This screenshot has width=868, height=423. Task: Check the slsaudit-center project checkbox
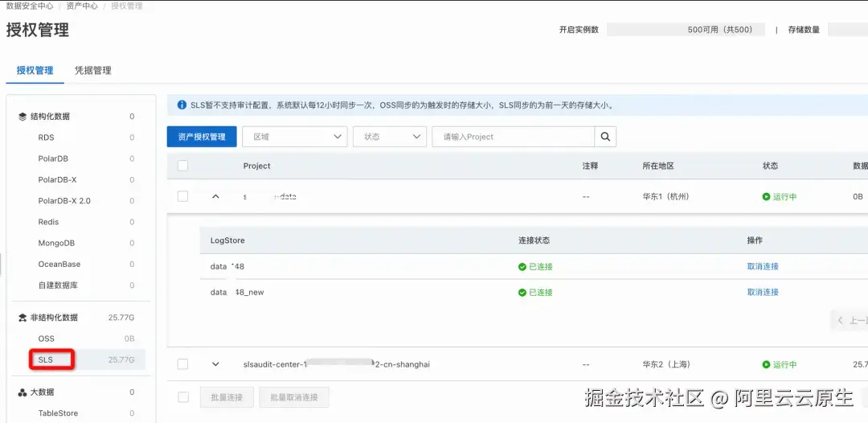tap(182, 364)
